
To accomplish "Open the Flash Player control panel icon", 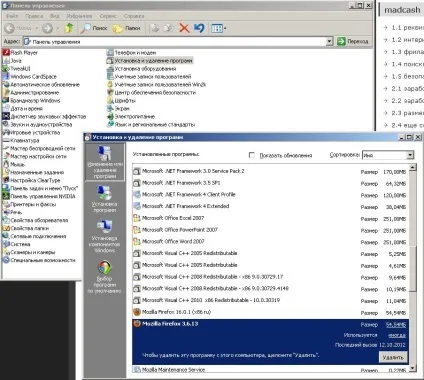I will pyautogui.click(x=20, y=53).
